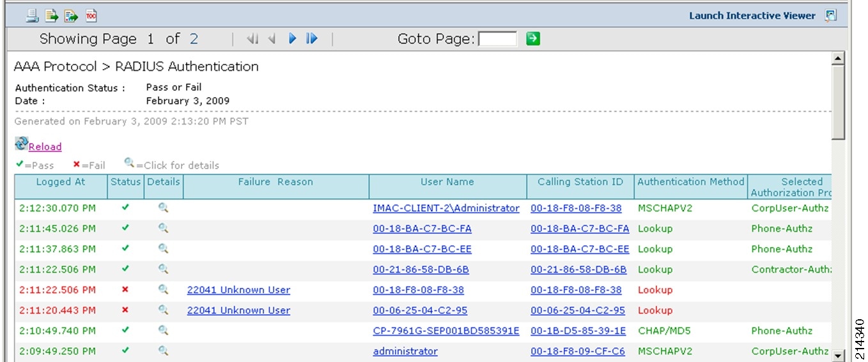Image resolution: width=868 pixels, height=362 pixels.
Task: Focus the Goto Page input field
Action: click(498, 40)
